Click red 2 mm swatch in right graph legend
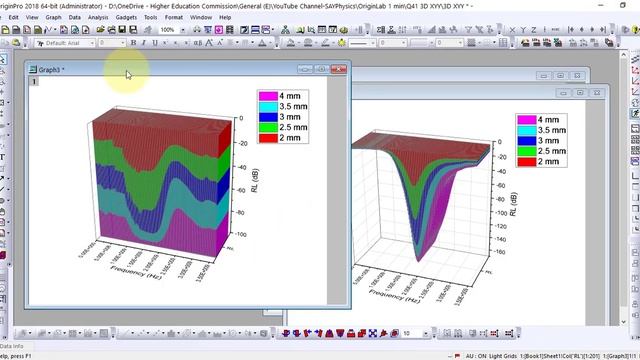640x360 pixels. 527,162
